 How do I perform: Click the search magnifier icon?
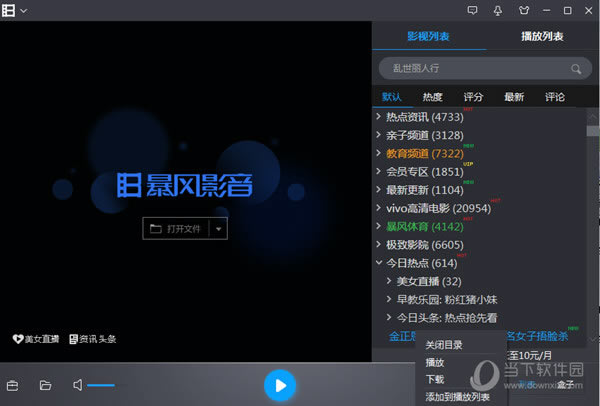(575, 69)
